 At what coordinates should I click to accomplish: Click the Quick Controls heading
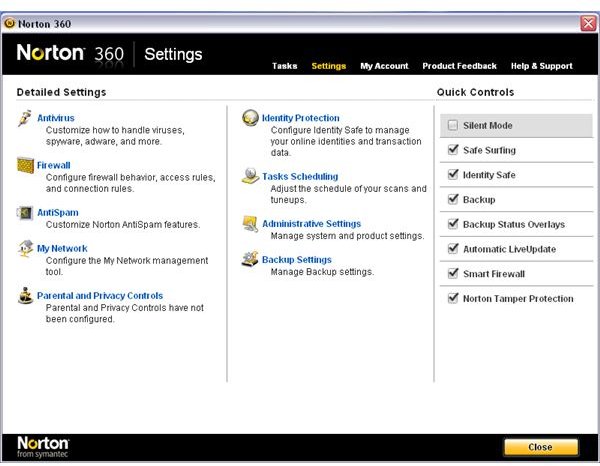[475, 92]
